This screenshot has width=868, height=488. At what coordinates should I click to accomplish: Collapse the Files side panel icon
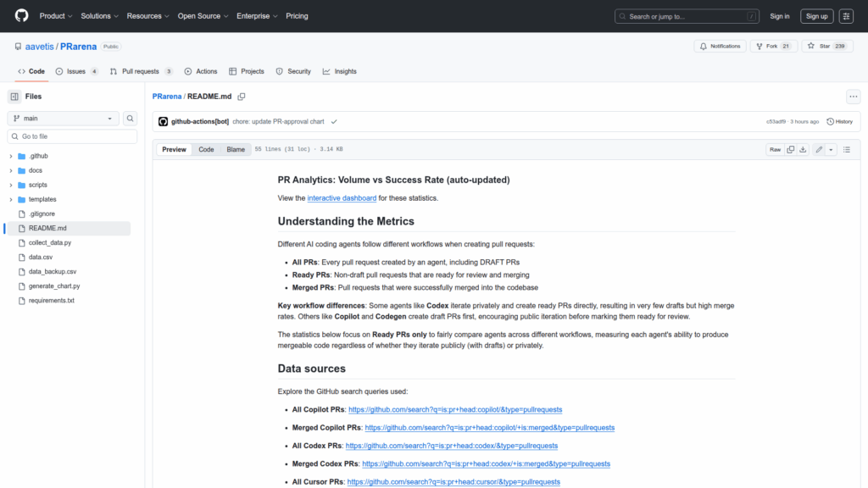[14, 97]
